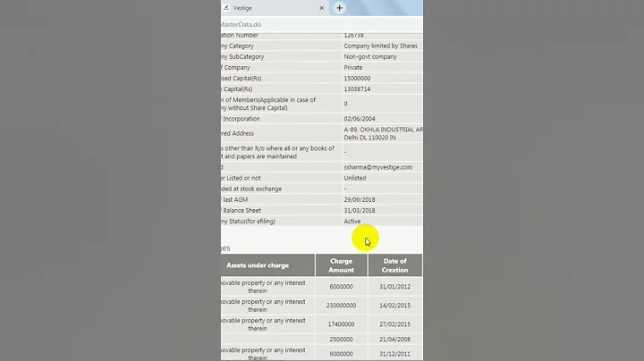Select the Vestige browser tab

tap(275, 8)
